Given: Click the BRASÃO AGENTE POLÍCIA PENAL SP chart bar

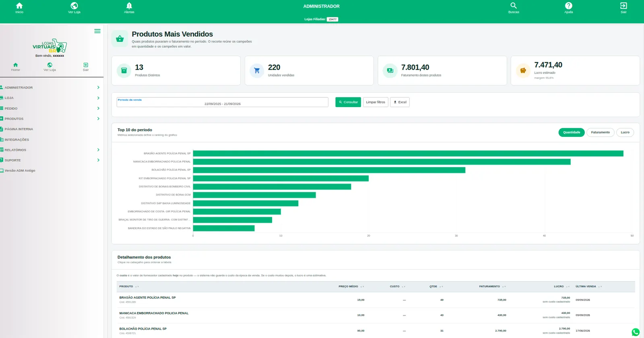Looking at the screenshot, I should [408, 153].
